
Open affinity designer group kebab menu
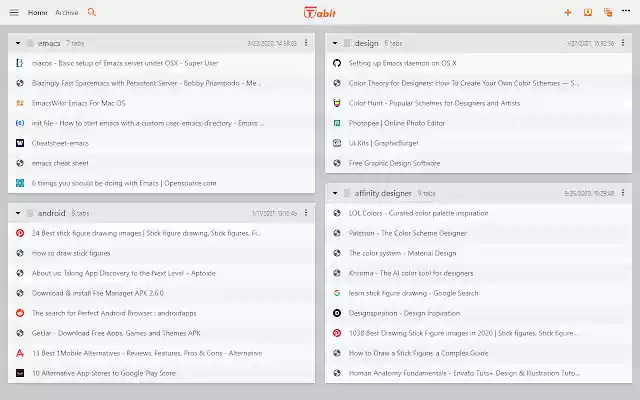(623, 193)
